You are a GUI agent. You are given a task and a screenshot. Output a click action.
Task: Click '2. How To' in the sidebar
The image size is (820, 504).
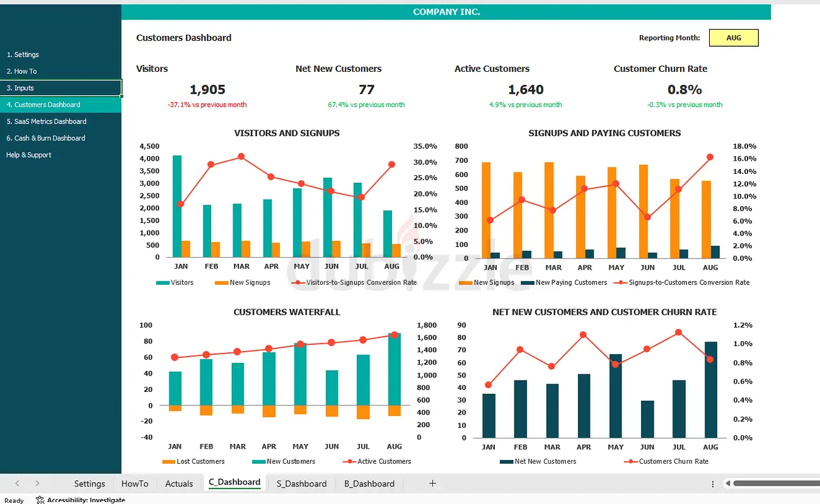pos(21,71)
